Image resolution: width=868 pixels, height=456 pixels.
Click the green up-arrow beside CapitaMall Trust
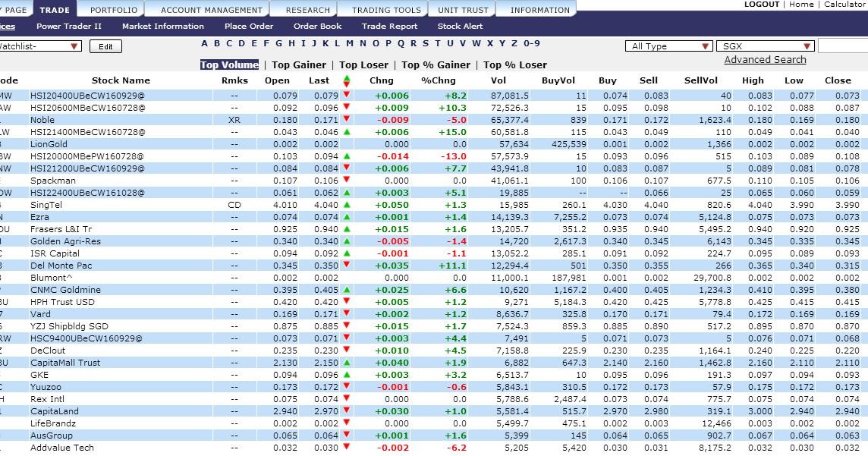coord(346,363)
